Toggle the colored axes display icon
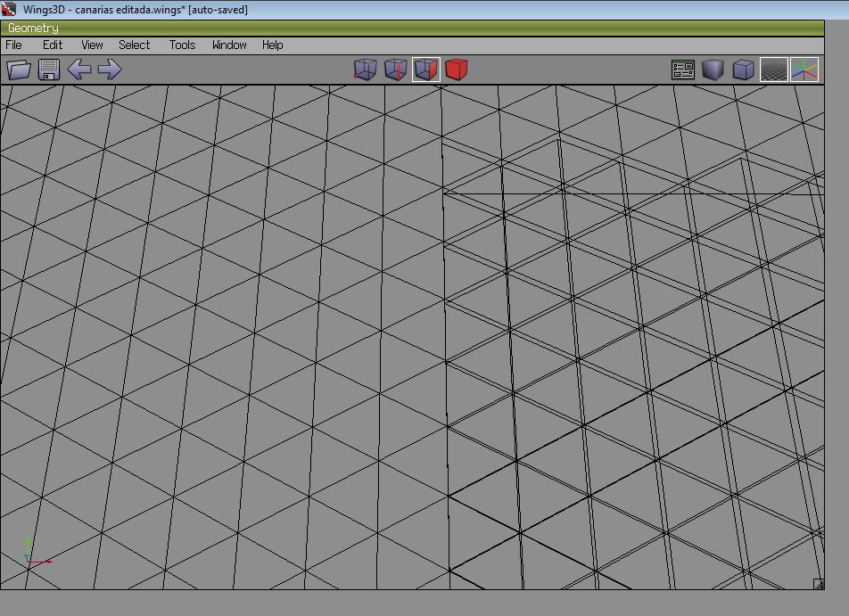Screen dimensions: 849x616 (804, 70)
